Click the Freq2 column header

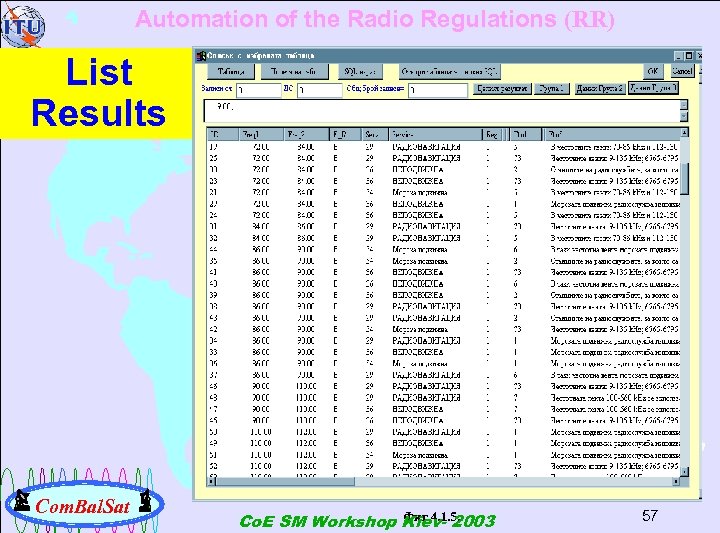306,135
